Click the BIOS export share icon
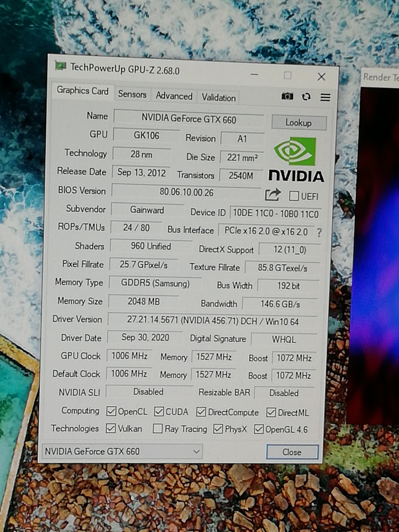Image resolution: width=399 pixels, height=532 pixels. point(273,195)
